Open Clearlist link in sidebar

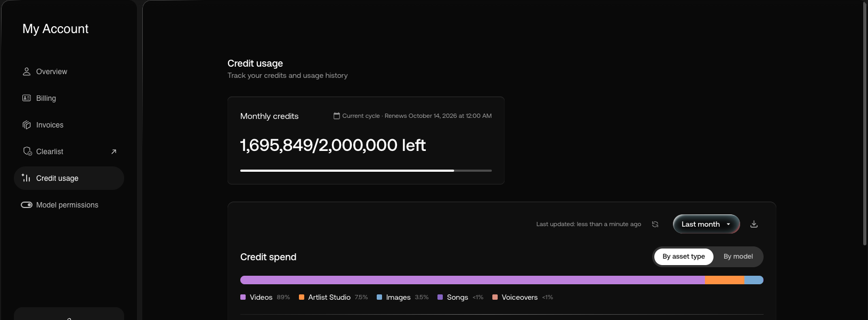pos(69,151)
